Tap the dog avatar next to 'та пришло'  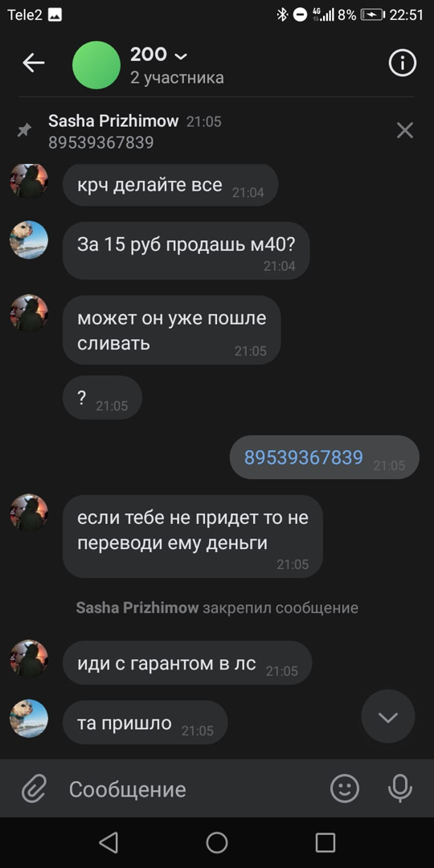point(30,719)
